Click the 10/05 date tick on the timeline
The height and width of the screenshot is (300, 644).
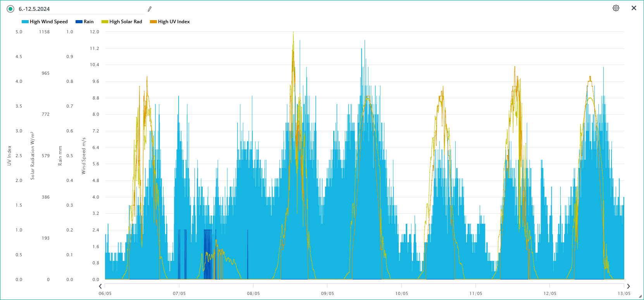(x=401, y=293)
